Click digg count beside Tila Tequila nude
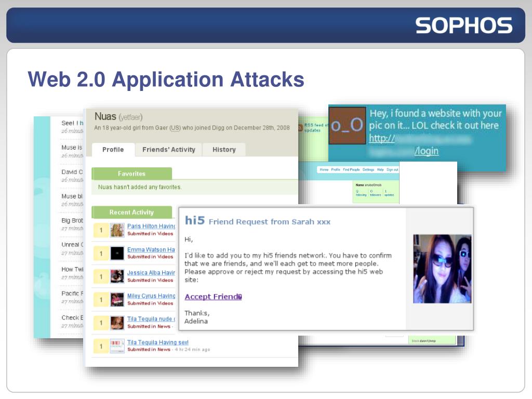532x399 pixels. click(101, 323)
